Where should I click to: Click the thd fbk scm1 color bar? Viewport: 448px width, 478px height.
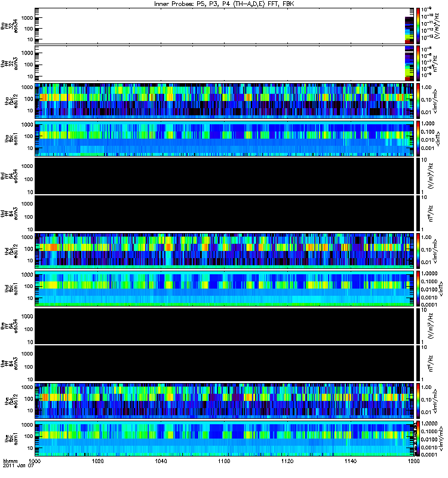(418, 289)
